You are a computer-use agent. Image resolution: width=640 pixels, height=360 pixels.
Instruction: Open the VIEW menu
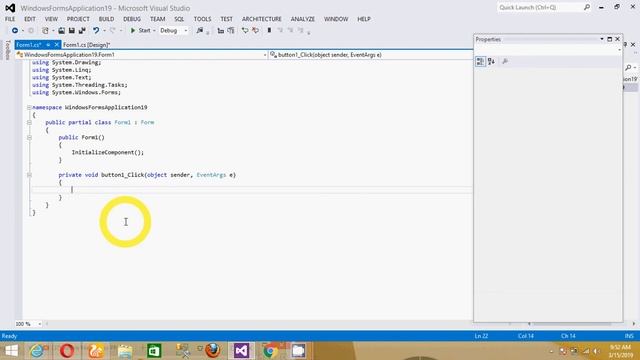(51, 19)
